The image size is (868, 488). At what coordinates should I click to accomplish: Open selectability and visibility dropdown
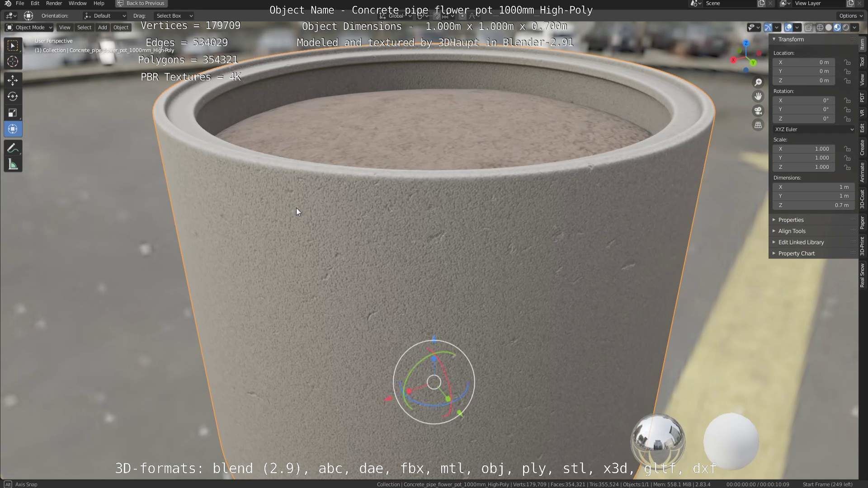(x=753, y=28)
